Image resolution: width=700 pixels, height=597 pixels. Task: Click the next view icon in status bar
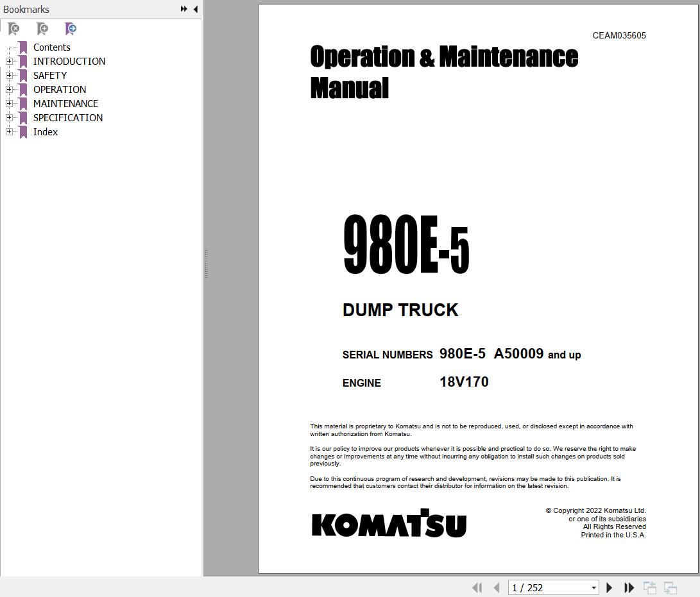(670, 587)
